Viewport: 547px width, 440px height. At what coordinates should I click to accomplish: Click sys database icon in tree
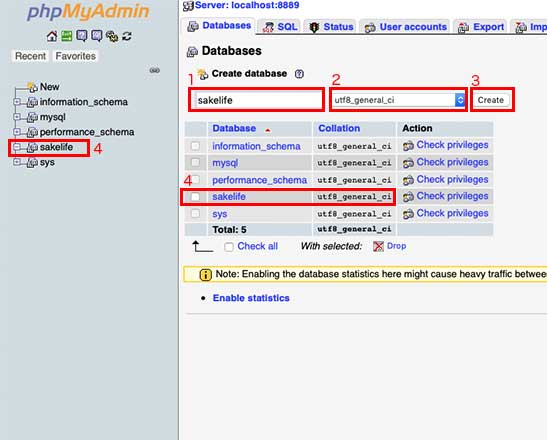[x=32, y=163]
